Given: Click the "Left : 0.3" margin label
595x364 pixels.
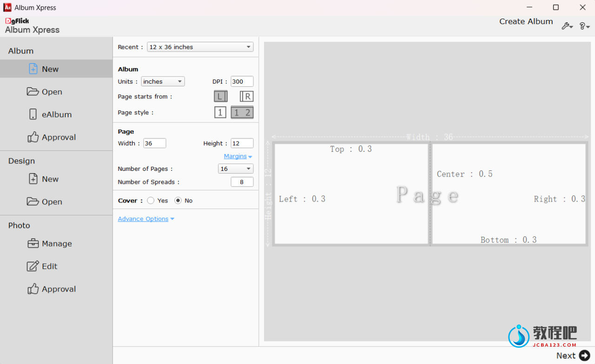Looking at the screenshot, I should [302, 199].
